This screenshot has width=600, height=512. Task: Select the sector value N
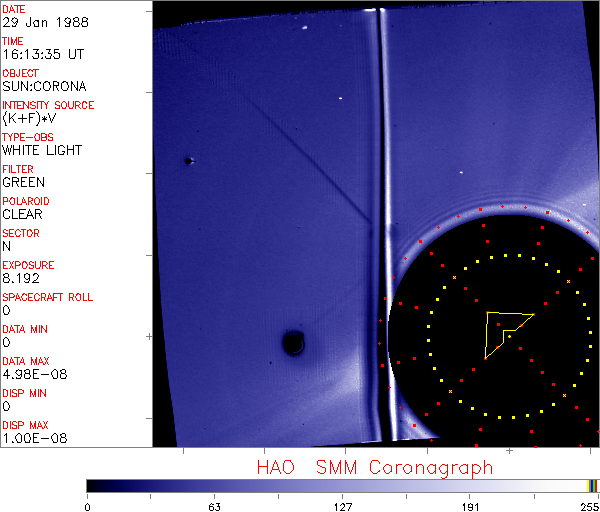click(x=7, y=246)
